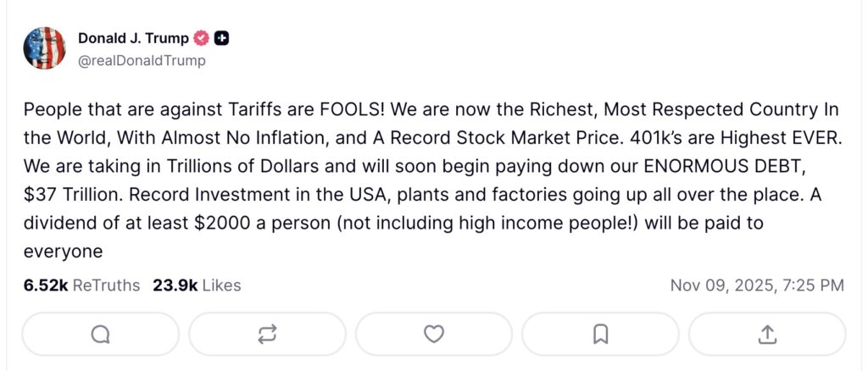Click the @realDonaldTrump handle
The height and width of the screenshot is (371, 868).
142,60
